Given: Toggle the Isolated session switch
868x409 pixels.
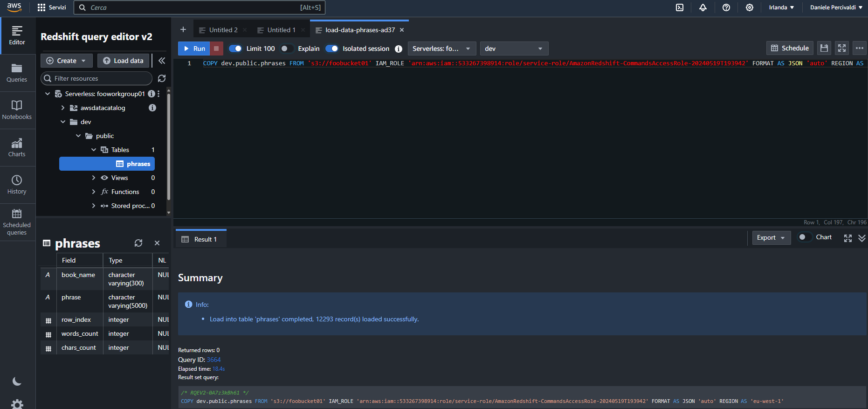Looking at the screenshot, I should point(331,49).
